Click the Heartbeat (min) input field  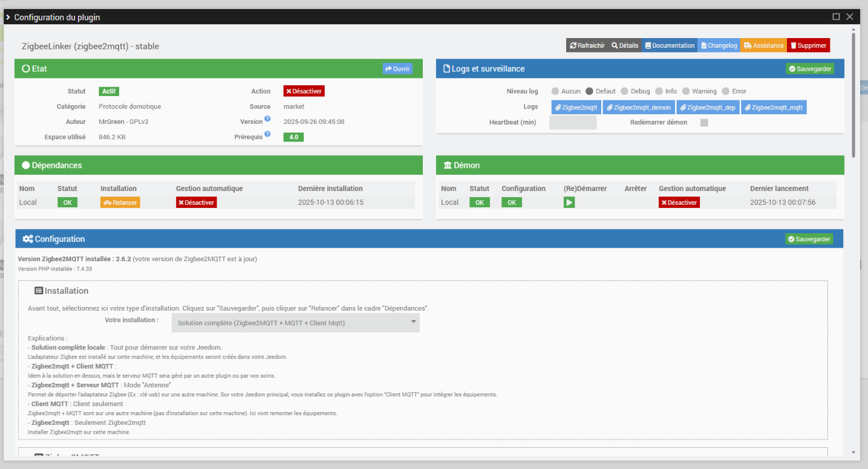(x=573, y=123)
